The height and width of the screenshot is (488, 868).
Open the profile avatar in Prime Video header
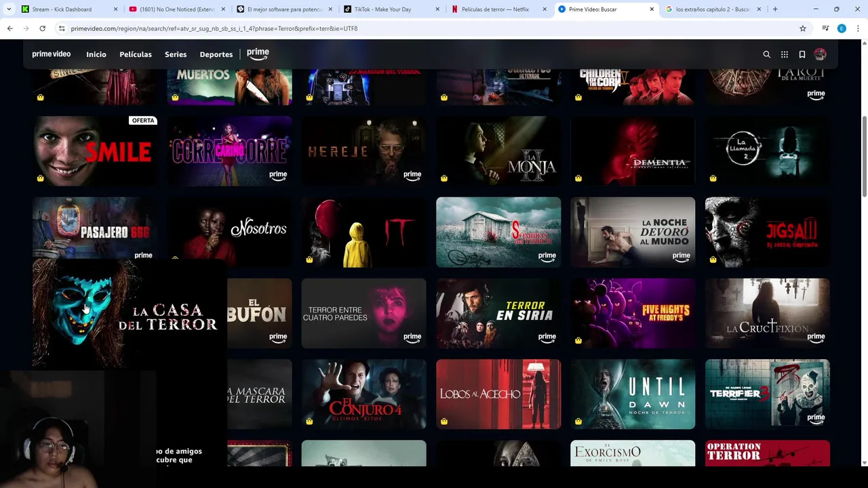pyautogui.click(x=820, y=54)
